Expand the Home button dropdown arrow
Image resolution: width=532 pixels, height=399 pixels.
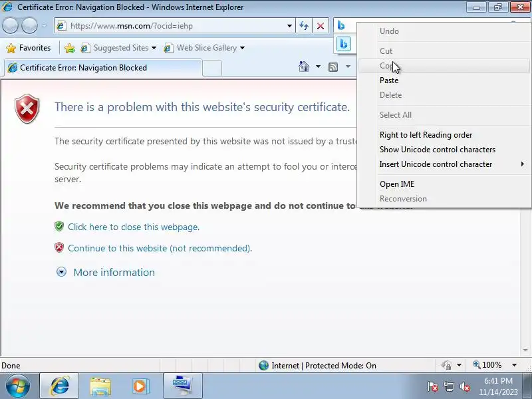tap(318, 66)
